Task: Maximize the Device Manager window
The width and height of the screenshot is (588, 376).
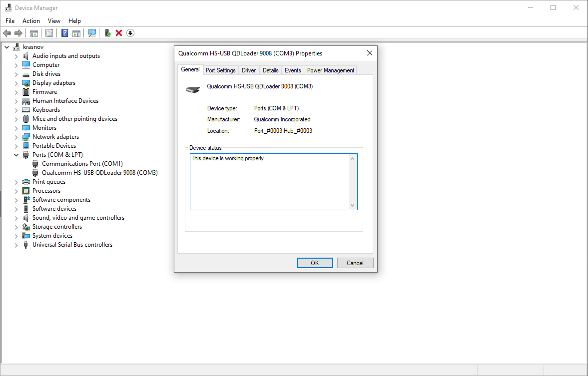Action: pos(553,7)
